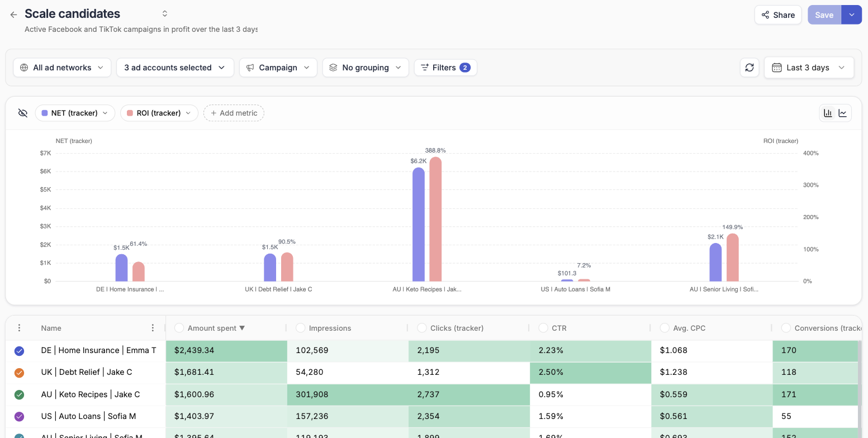Image resolution: width=868 pixels, height=438 pixels.
Task: Click the AU Keto Recipes NET bar at $6.2K
Action: click(x=419, y=225)
